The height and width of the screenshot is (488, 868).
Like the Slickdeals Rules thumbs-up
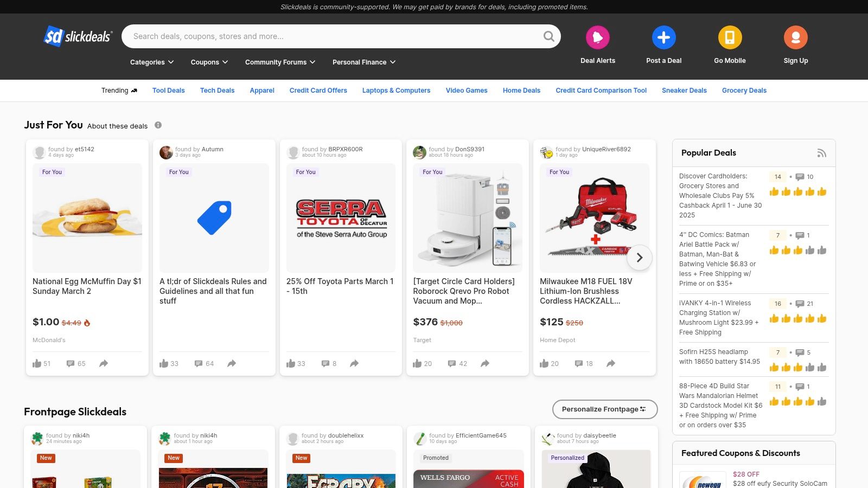(164, 363)
